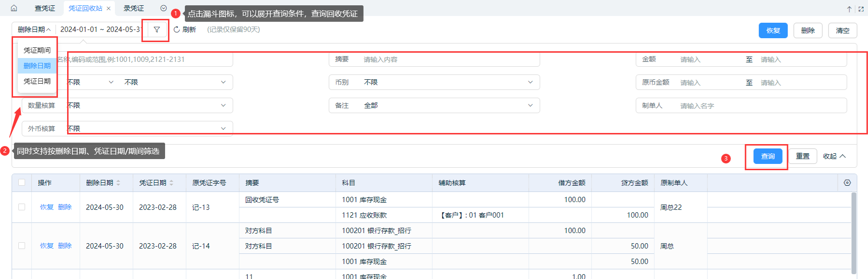
Task: Click the 摘要 input field
Action: tap(434, 59)
